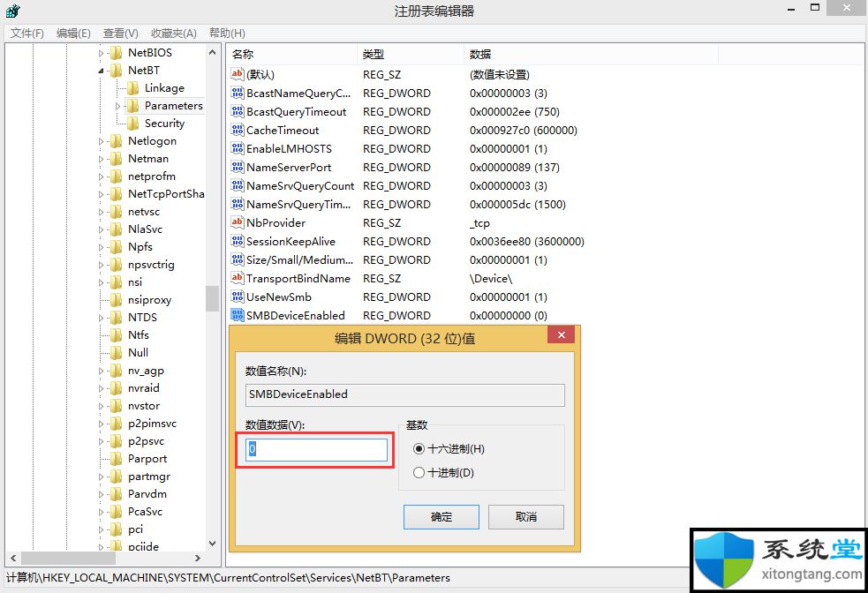The image size is (868, 593).
Task: Click the 数值名称(N) SMBDeviceEnabled field
Action: click(x=404, y=394)
